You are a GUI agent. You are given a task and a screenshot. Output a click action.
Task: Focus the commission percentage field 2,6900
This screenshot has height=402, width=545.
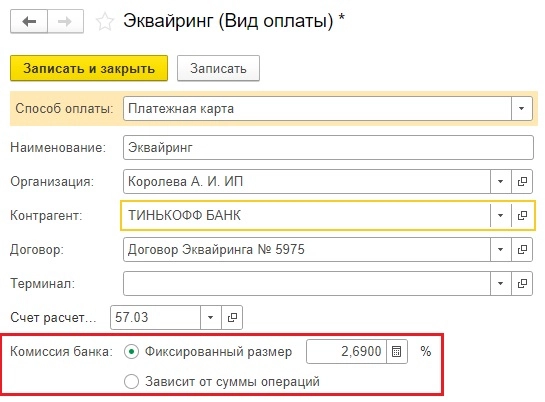(x=346, y=352)
